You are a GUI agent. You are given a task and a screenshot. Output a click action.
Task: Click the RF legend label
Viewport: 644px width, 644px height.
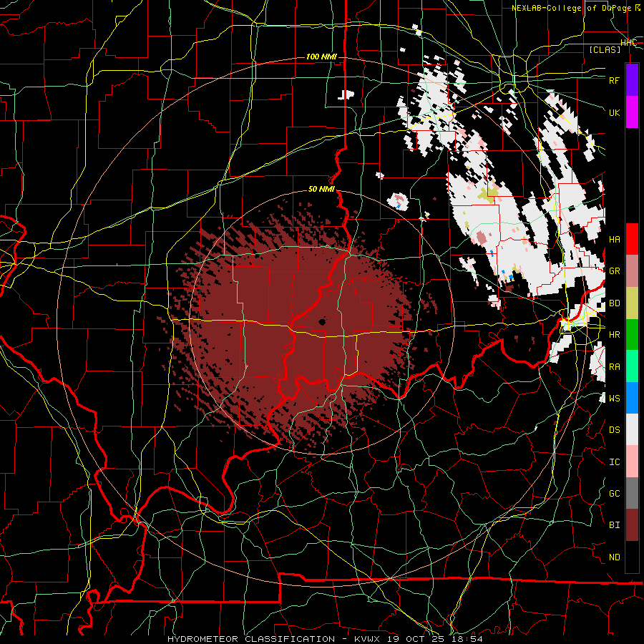(615, 80)
